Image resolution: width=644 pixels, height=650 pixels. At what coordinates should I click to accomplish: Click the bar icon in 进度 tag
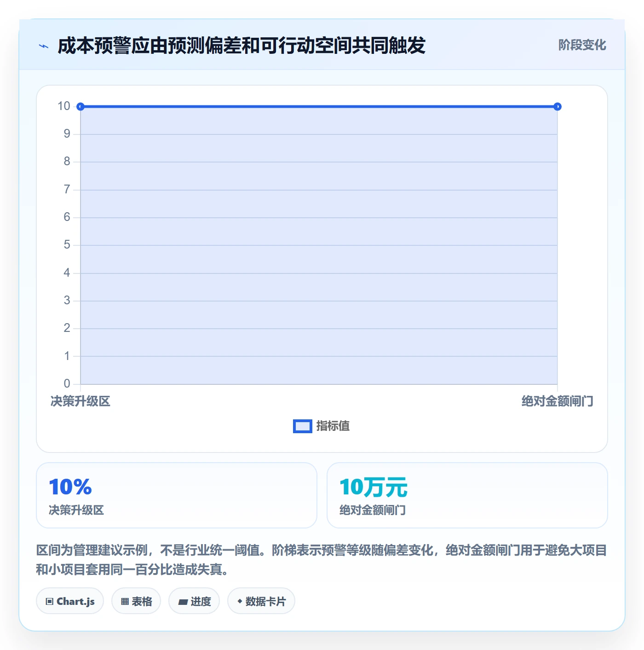tap(183, 602)
